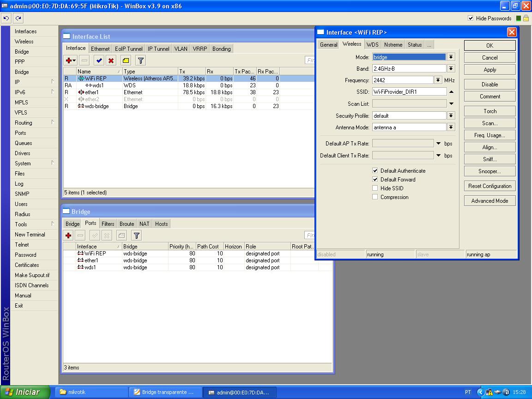Click the redo arrow icon in top toolbar
Image resolution: width=532 pixels, height=399 pixels.
[18, 18]
